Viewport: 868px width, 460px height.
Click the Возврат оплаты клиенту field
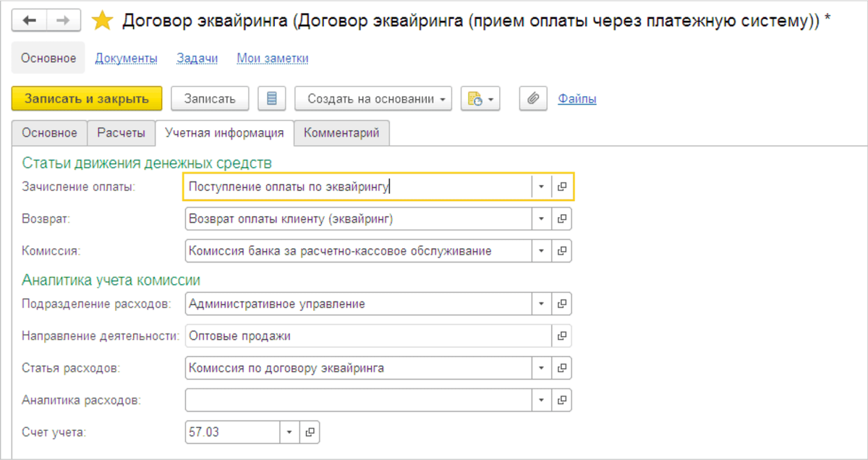pos(358,218)
